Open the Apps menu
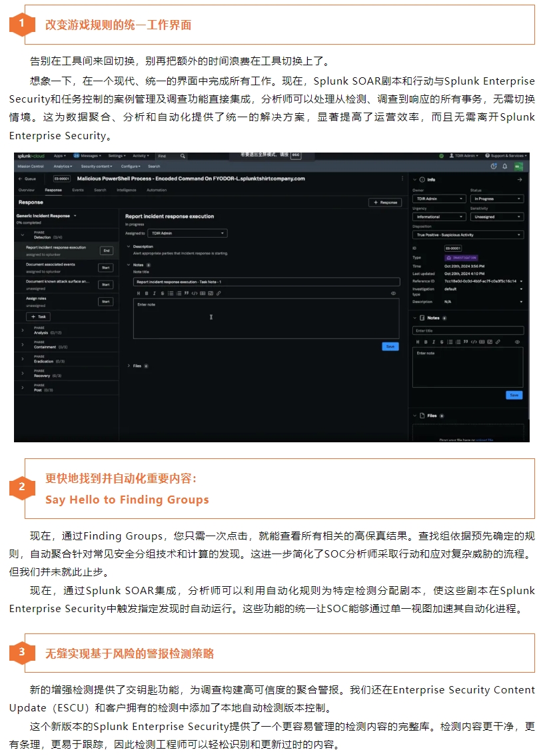Viewport: 537px width, 756px height. 59,156
